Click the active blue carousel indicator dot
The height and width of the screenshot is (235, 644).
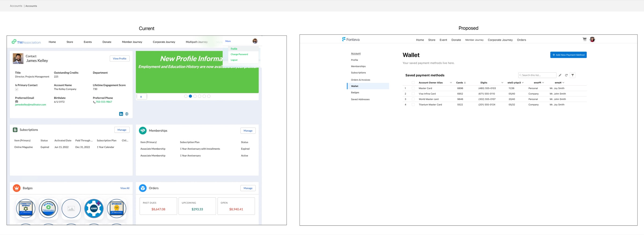(x=190, y=96)
